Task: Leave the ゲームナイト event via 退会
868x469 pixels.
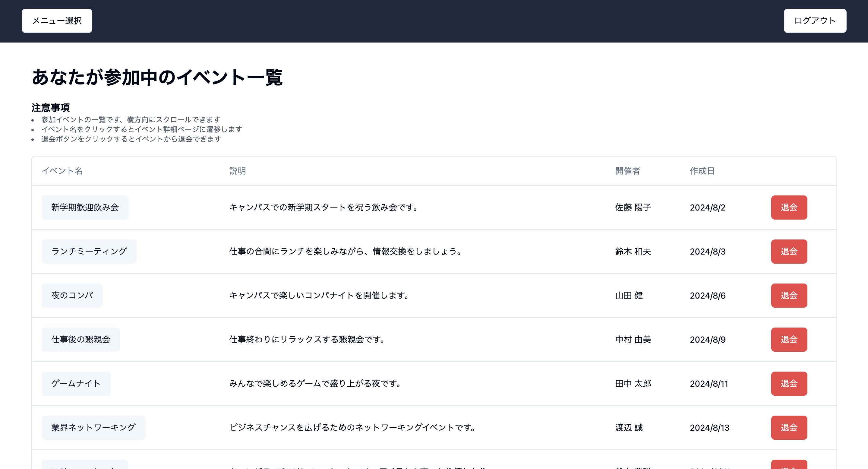Action: pyautogui.click(x=789, y=383)
